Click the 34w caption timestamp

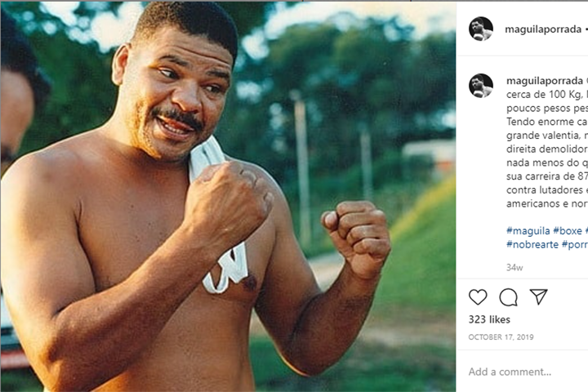[514, 267]
